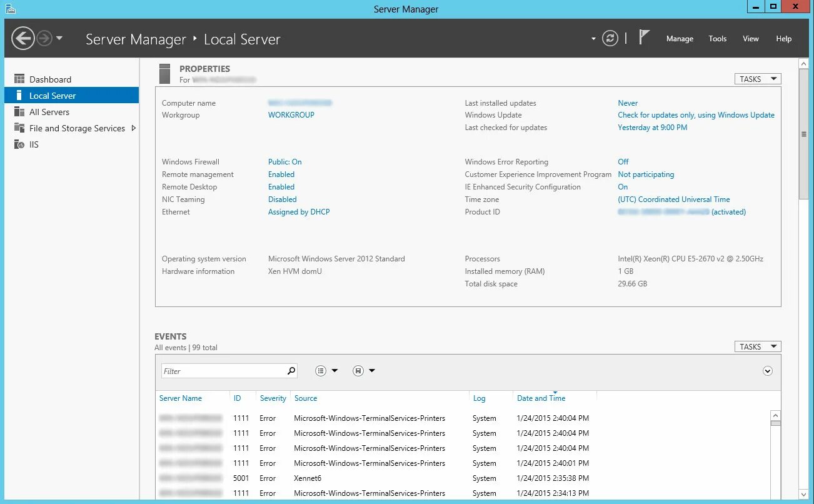Click 'Yesterday at 9:00 PM' link
814x504 pixels.
[652, 128]
